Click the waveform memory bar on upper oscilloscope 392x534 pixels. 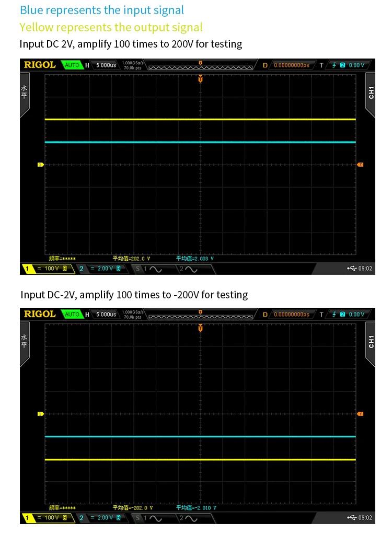pos(201,66)
